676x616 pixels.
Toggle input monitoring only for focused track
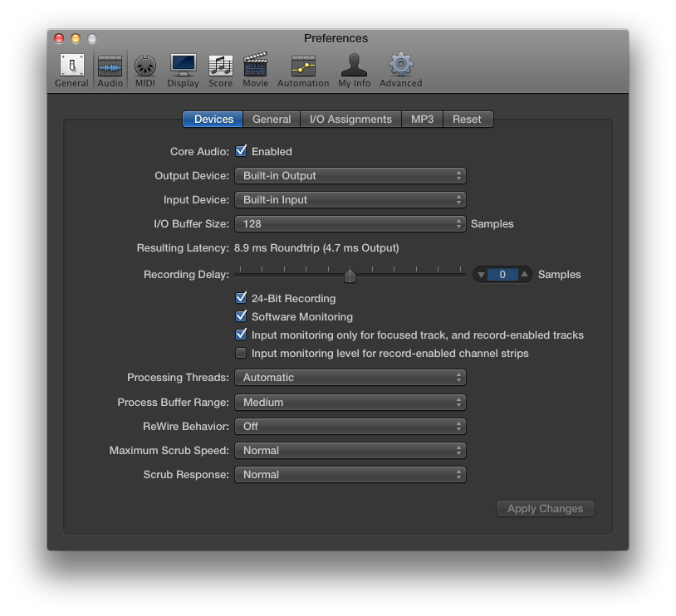pos(241,335)
